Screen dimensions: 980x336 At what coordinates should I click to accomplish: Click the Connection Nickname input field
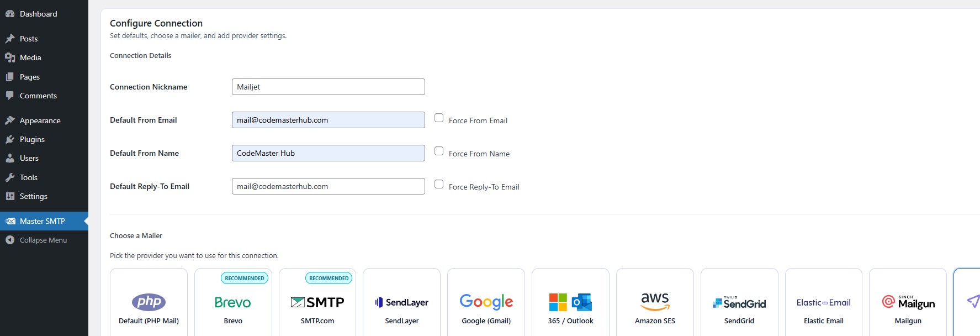pyautogui.click(x=328, y=87)
